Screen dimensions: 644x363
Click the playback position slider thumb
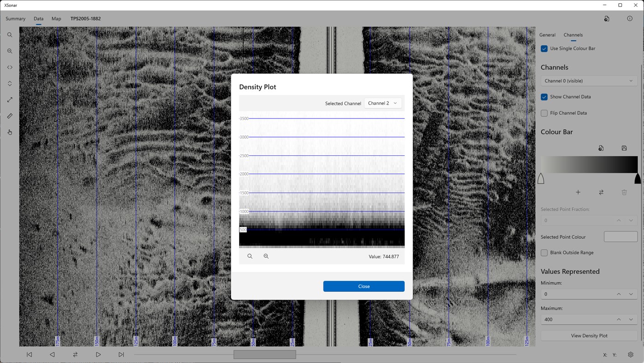point(265,355)
